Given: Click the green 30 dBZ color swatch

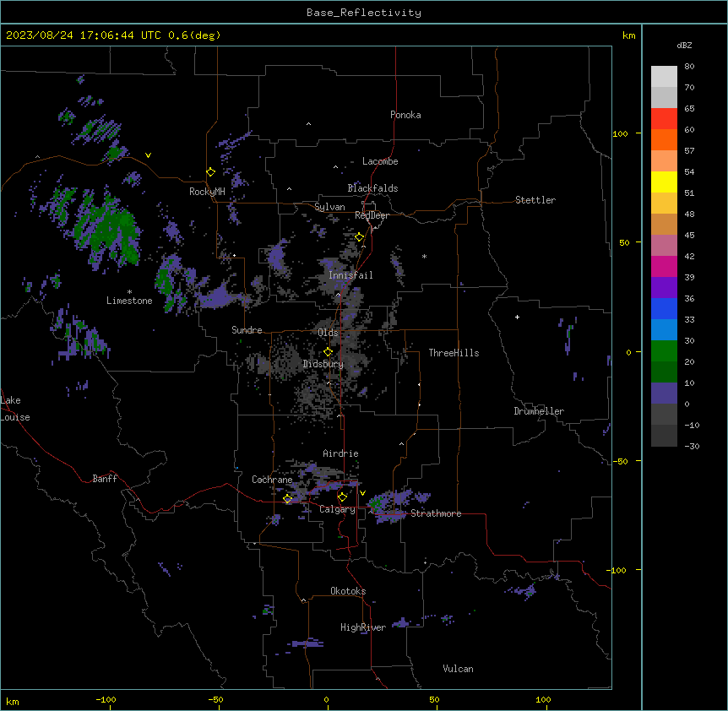Looking at the screenshot, I should point(665,351).
